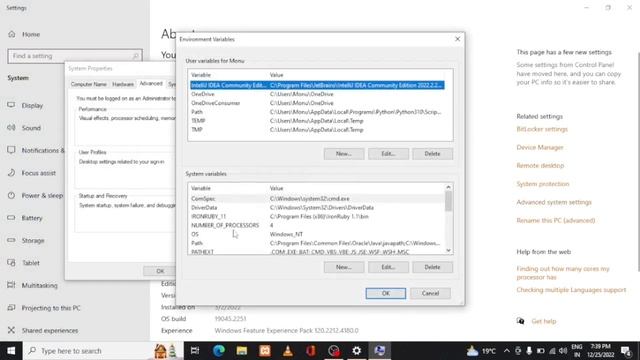Click Edit under User variables
This screenshot has height=360, width=640.
click(x=388, y=154)
